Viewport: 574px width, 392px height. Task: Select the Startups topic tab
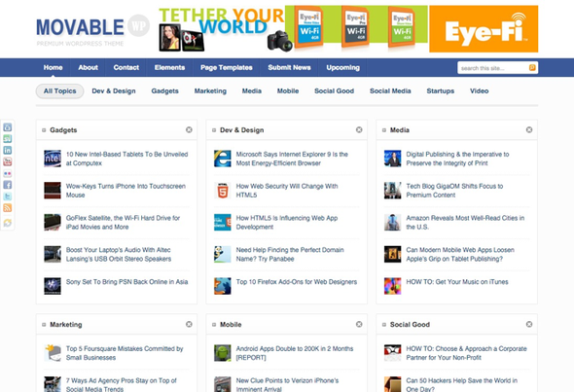click(441, 91)
